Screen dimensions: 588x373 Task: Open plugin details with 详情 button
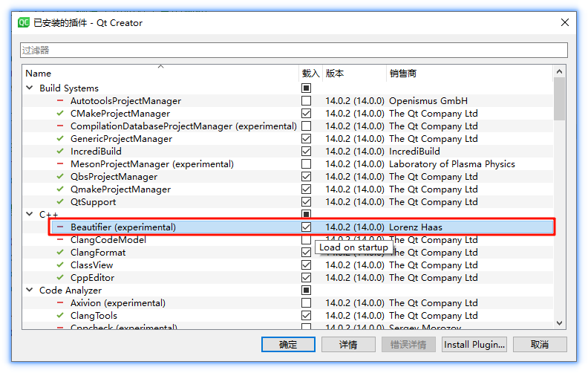(x=348, y=345)
